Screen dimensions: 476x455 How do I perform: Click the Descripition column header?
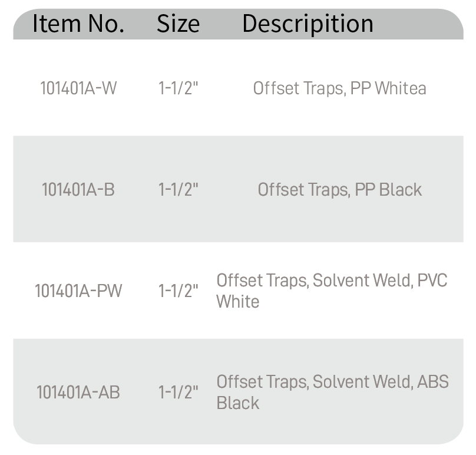(308, 24)
